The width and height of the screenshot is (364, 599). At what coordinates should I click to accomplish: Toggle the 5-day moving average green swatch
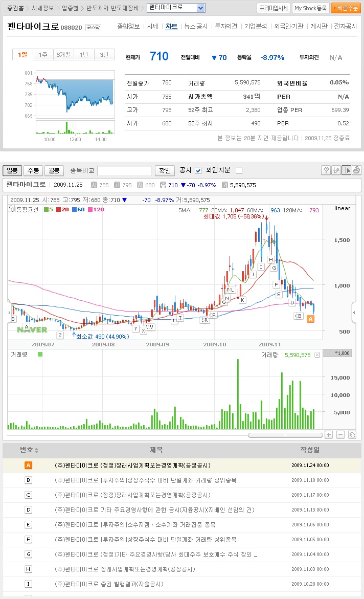46,209
